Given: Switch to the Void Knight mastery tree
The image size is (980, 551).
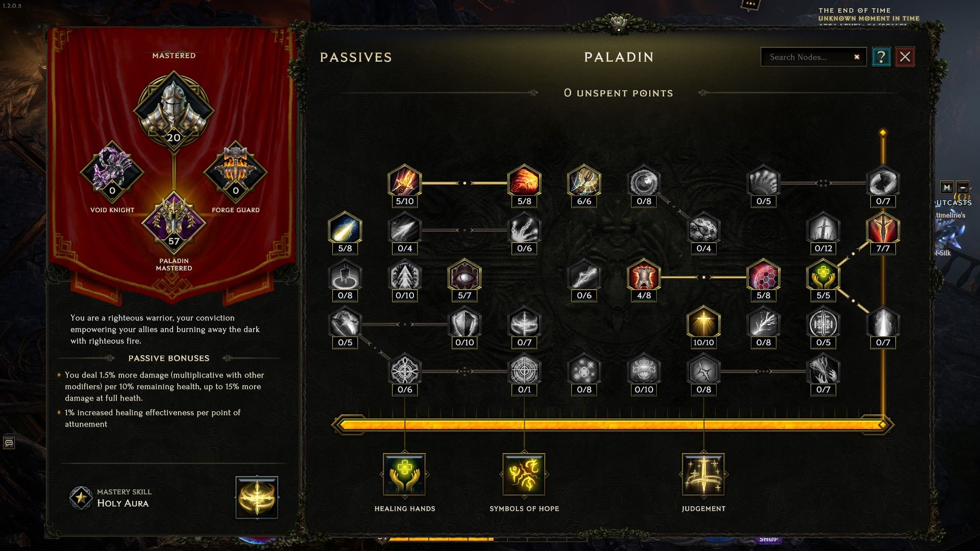Looking at the screenshot, I should 112,172.
